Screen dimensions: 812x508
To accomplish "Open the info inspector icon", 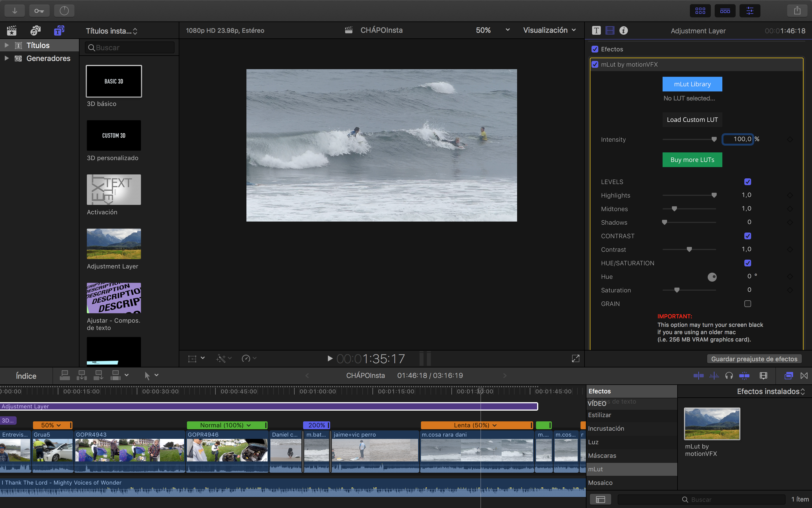I will [x=623, y=30].
